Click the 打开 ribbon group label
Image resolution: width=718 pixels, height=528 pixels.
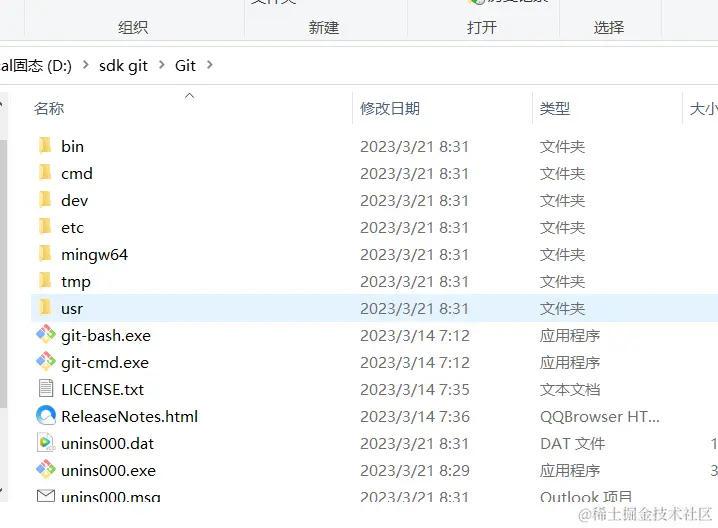[482, 27]
